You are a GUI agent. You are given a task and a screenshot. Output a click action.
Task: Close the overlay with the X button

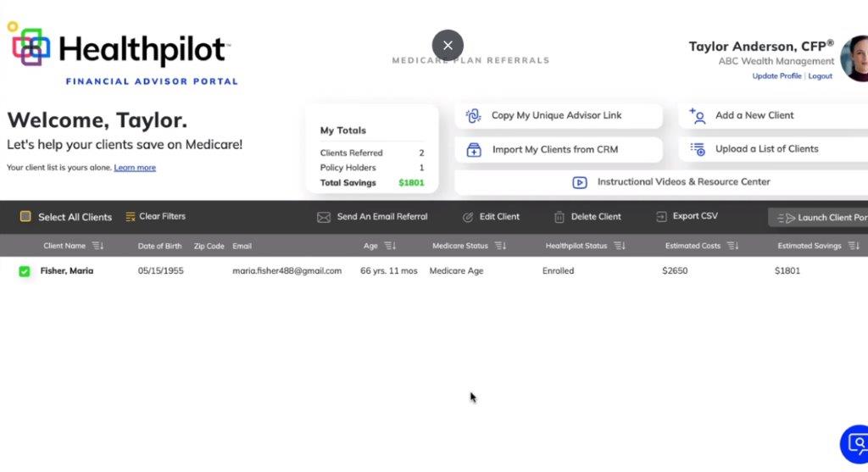point(448,46)
